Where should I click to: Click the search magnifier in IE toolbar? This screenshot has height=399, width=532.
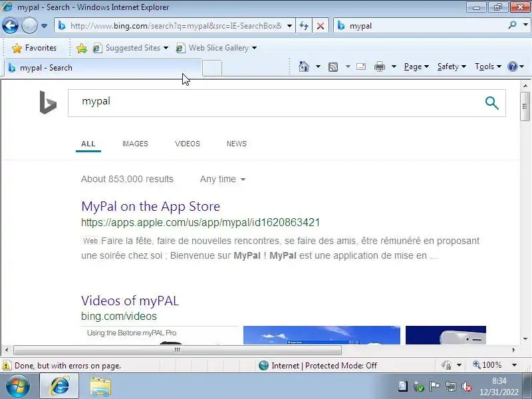[x=512, y=25]
